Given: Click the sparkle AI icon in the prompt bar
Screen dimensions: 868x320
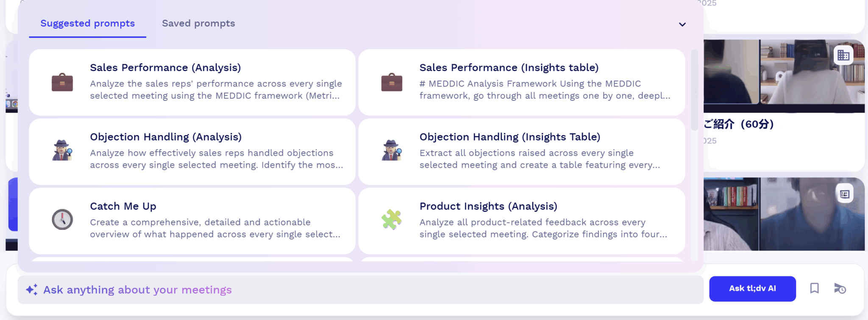Looking at the screenshot, I should [x=32, y=290].
